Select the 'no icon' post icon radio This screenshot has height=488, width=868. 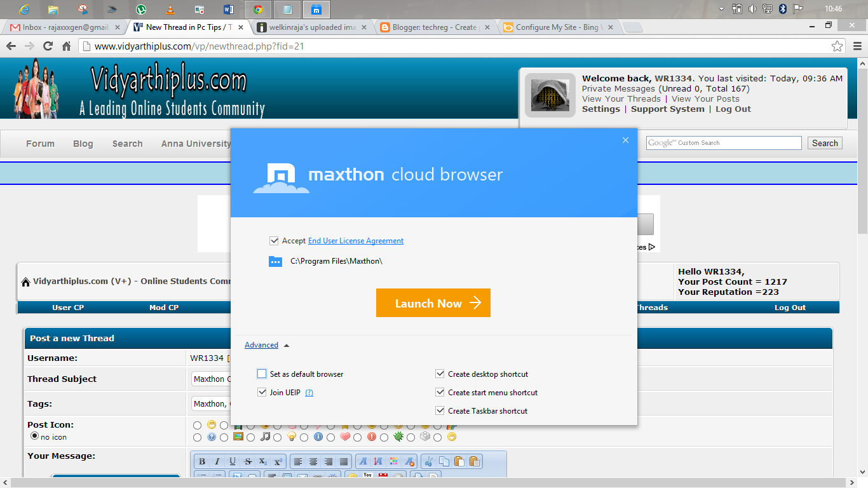[x=34, y=436]
